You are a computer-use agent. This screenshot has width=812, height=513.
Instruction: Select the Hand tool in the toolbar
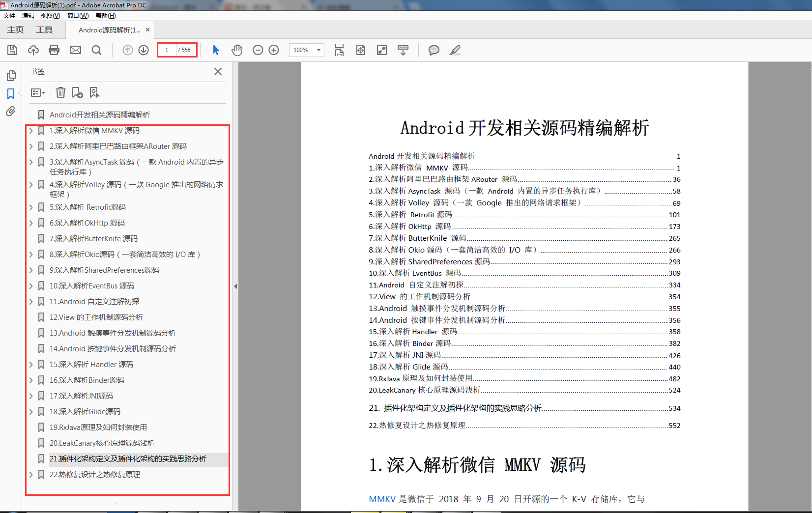click(x=237, y=50)
